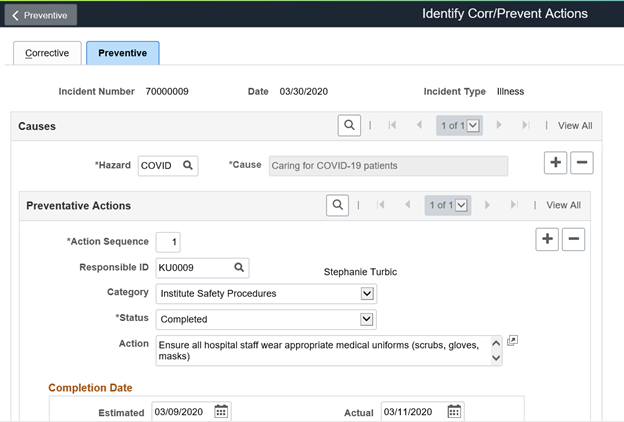The width and height of the screenshot is (624, 422).
Task: Switch to the Corrective tab
Action: (47, 53)
